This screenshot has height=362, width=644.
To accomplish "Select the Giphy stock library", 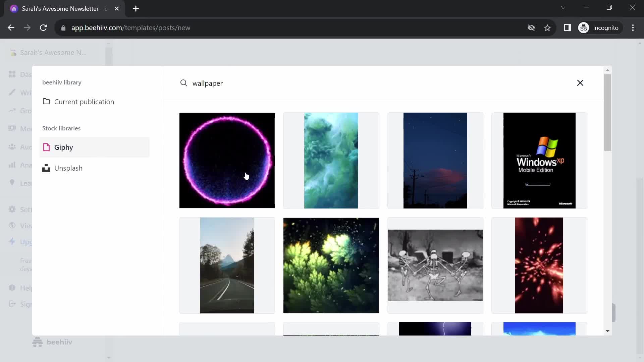I will pyautogui.click(x=94, y=147).
